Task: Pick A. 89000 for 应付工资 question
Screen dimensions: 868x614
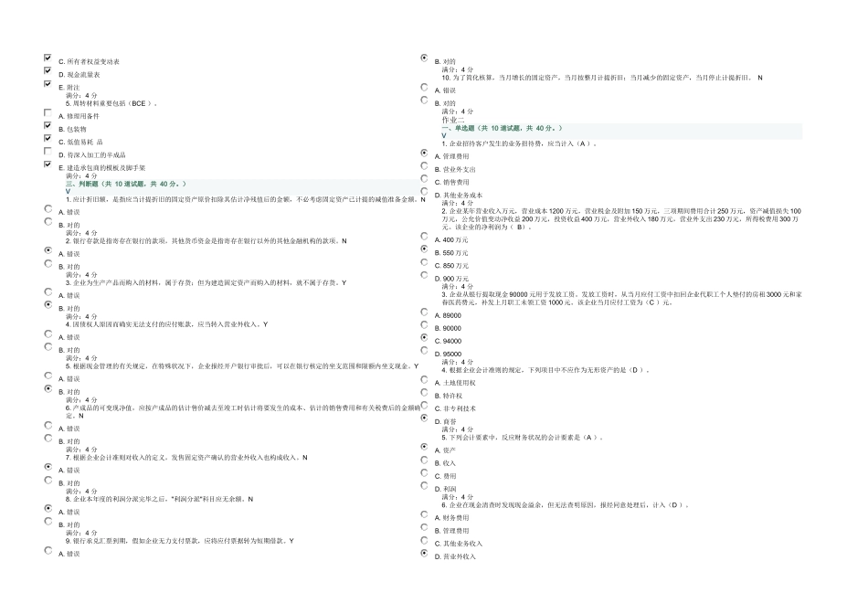Action: point(424,312)
